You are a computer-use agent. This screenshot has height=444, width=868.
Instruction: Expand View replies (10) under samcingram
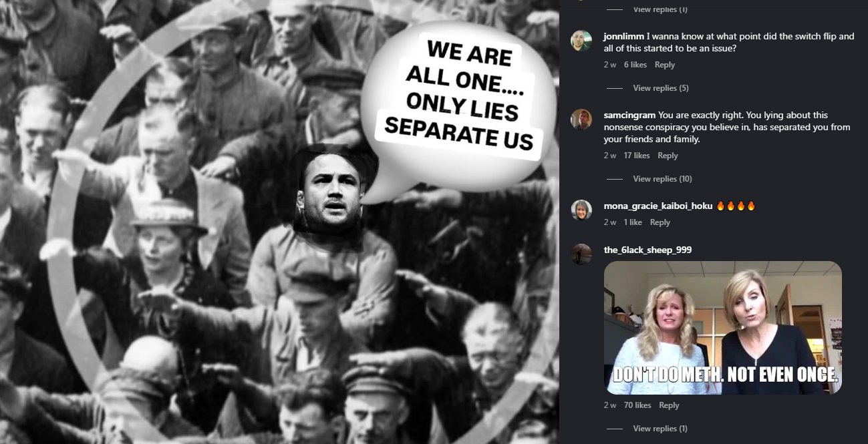tap(662, 179)
